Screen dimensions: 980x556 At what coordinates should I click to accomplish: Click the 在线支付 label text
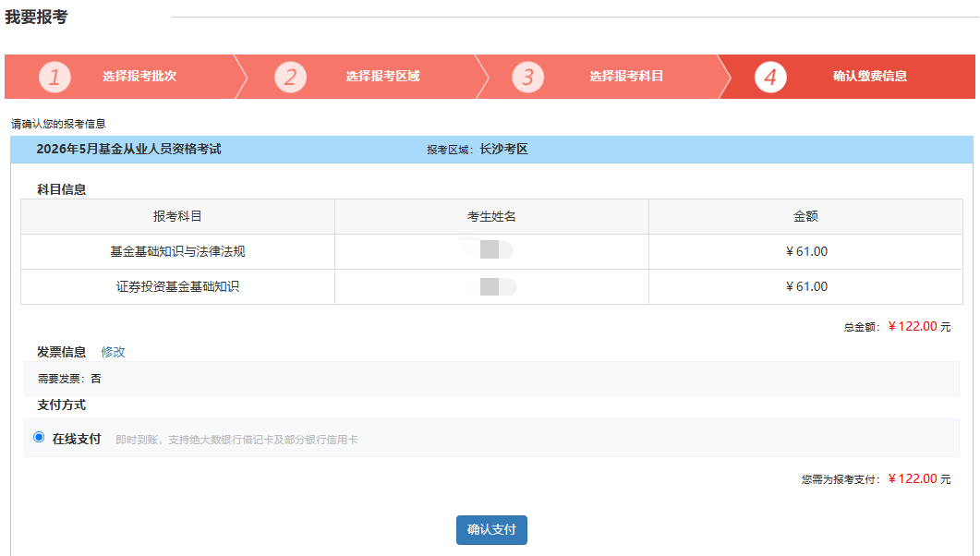pos(77,439)
